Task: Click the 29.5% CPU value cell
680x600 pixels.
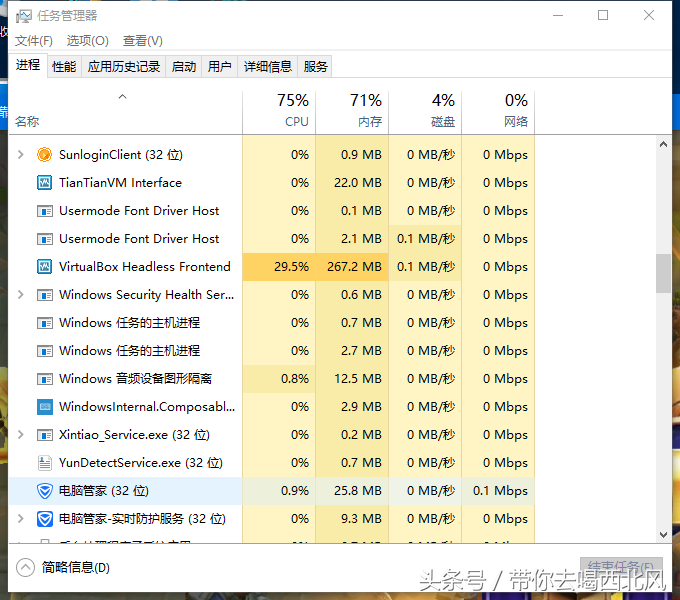Action: point(279,267)
